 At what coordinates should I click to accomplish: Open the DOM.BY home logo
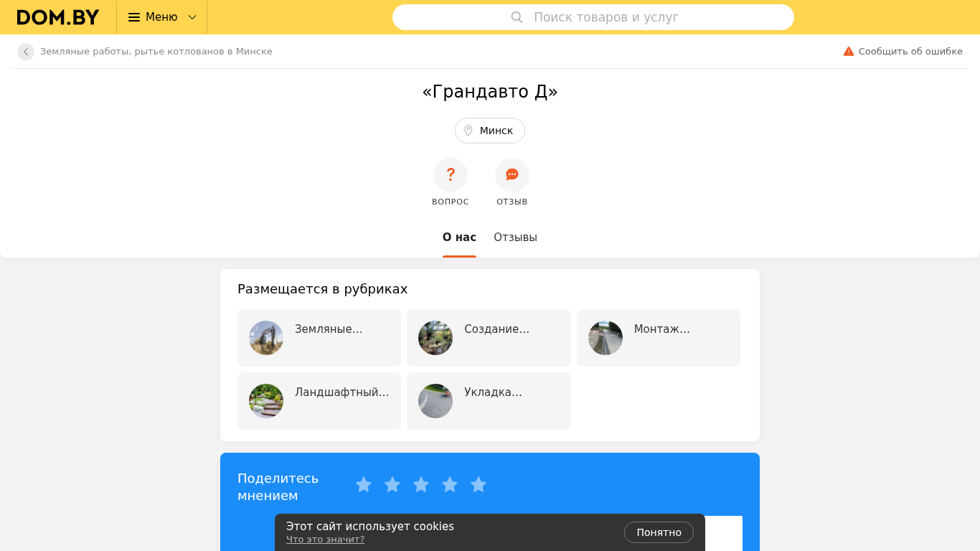58,17
